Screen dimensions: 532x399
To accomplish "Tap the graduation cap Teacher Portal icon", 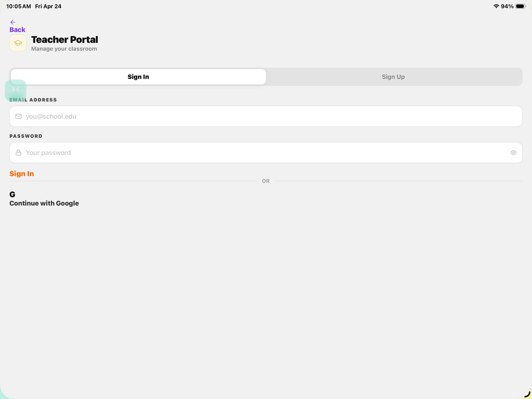I will 18,43.
